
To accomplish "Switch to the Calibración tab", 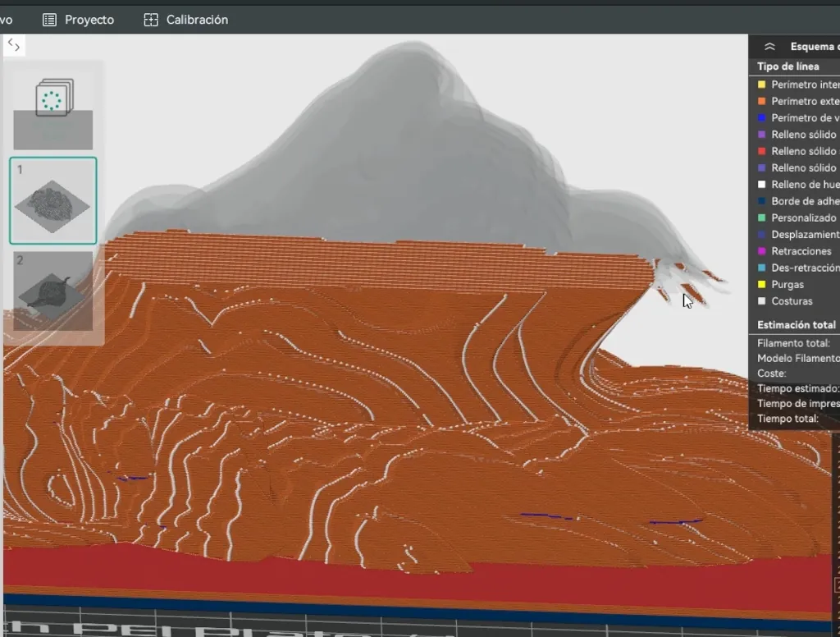I will (x=186, y=20).
